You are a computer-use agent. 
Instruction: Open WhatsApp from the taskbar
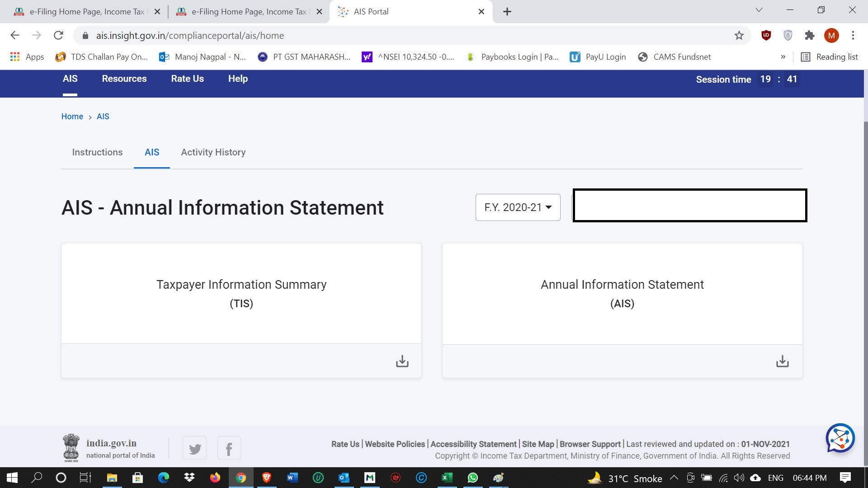472,478
